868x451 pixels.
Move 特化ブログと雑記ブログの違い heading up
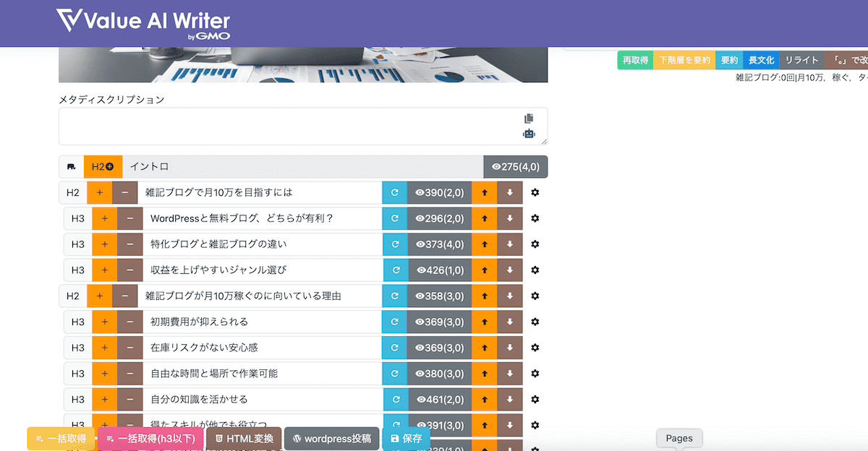(485, 244)
